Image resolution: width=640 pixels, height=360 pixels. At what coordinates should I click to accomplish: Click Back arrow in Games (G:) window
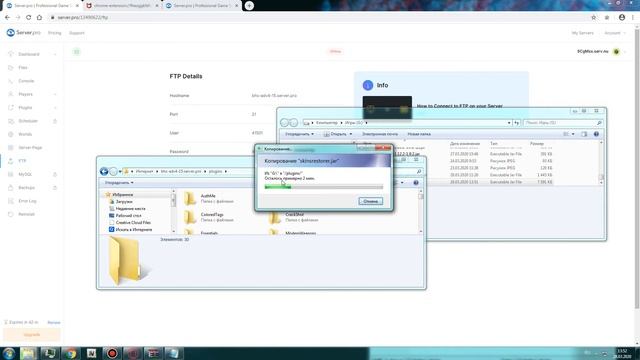[284, 123]
